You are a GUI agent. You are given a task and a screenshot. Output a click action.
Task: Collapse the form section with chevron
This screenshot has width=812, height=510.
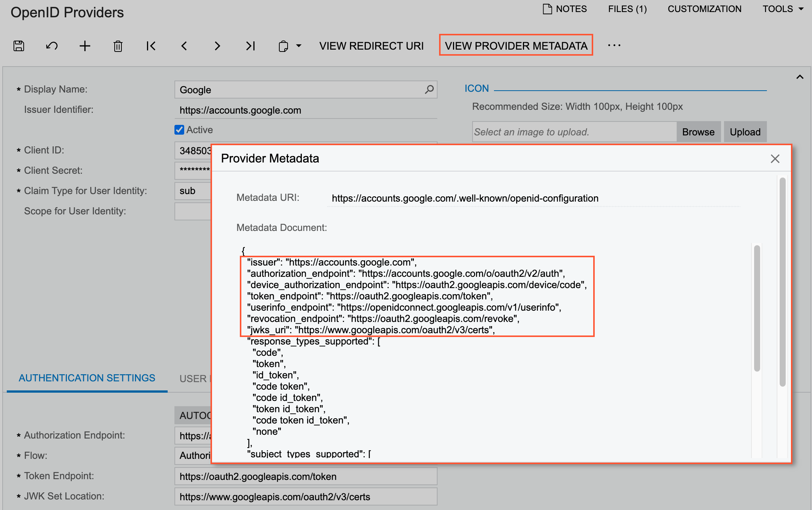[x=800, y=77]
